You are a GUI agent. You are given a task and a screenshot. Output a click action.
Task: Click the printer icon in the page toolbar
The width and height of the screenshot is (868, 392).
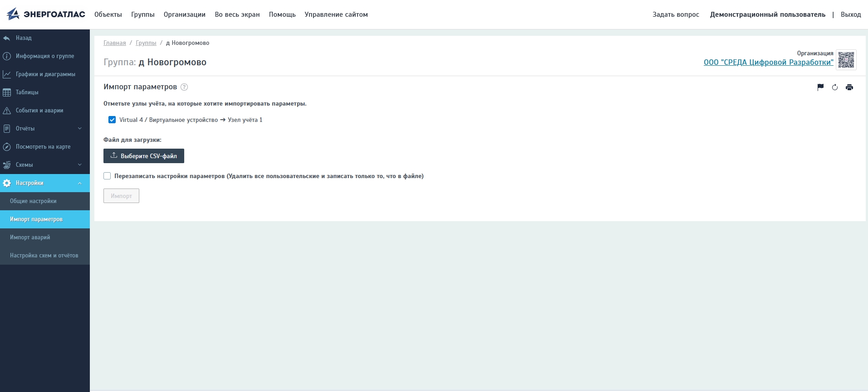849,87
